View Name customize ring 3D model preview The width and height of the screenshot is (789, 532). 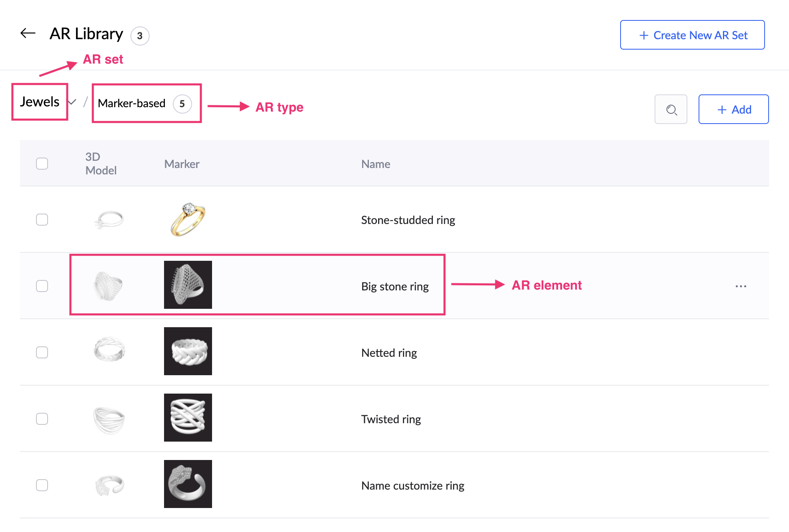click(109, 485)
